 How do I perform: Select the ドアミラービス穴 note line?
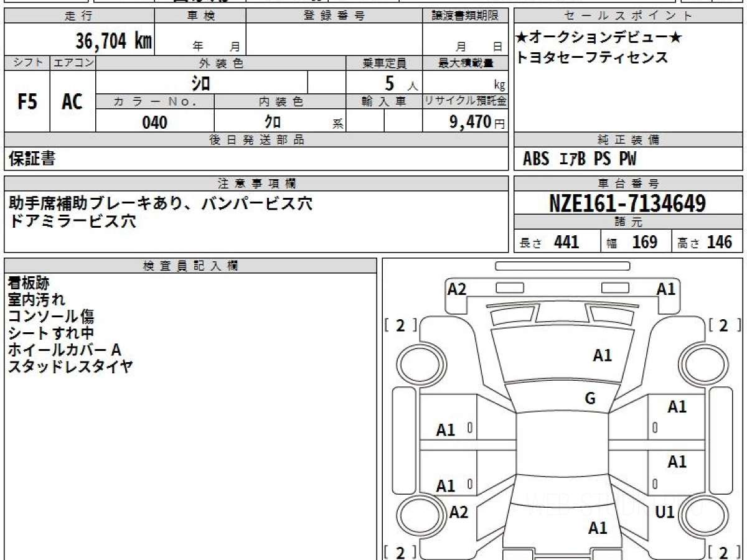tap(72, 222)
